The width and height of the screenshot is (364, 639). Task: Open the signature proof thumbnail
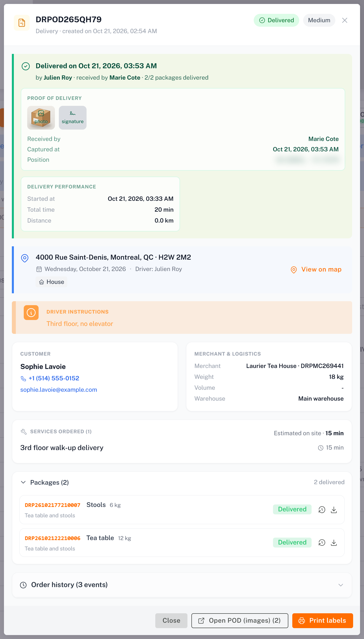tap(73, 117)
